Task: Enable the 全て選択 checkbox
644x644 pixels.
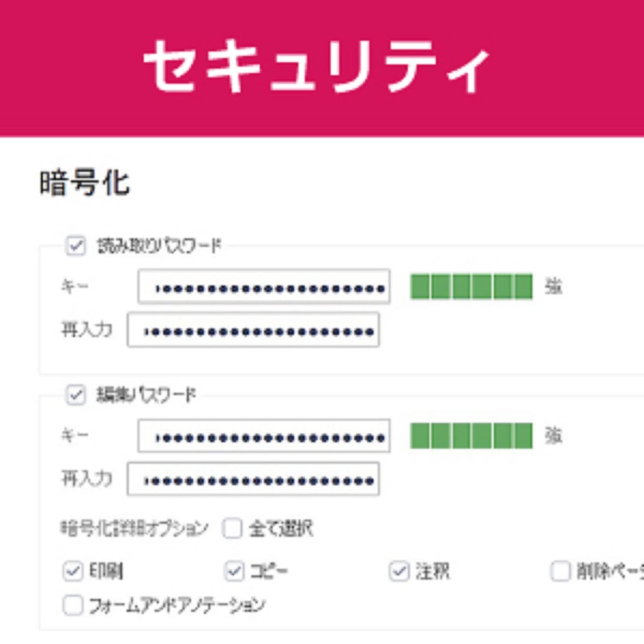Action: coord(233,528)
